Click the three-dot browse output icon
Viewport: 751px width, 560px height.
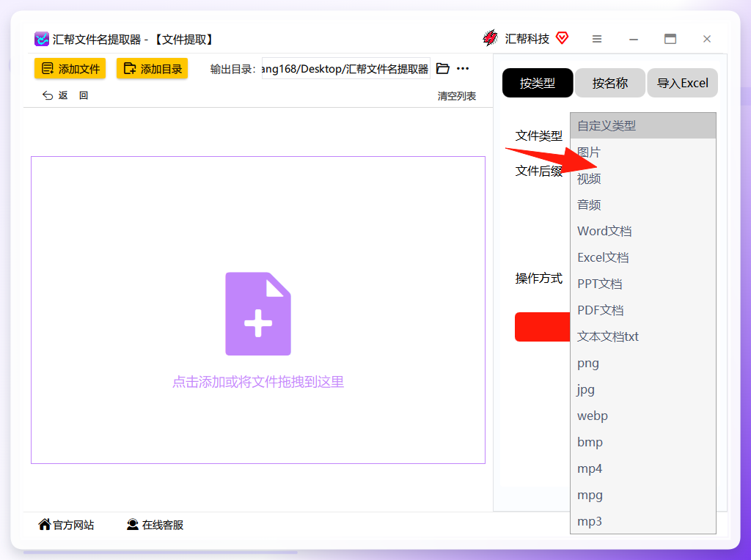(463, 68)
